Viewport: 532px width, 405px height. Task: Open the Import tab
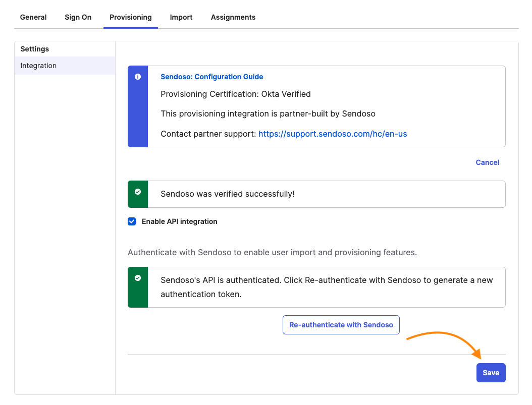point(181,17)
